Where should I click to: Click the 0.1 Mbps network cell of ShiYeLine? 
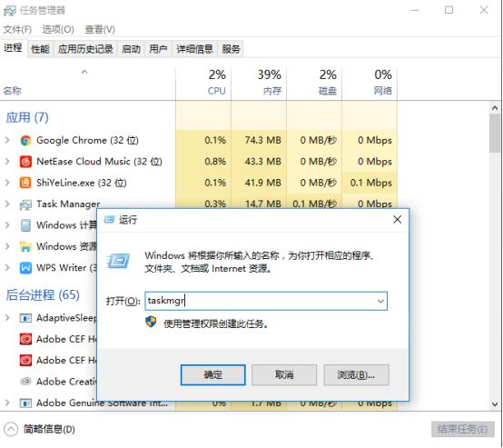(x=370, y=183)
